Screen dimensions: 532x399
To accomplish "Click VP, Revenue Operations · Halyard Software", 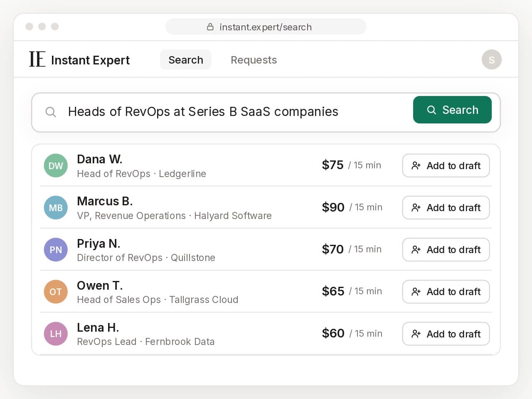I will 174,216.
